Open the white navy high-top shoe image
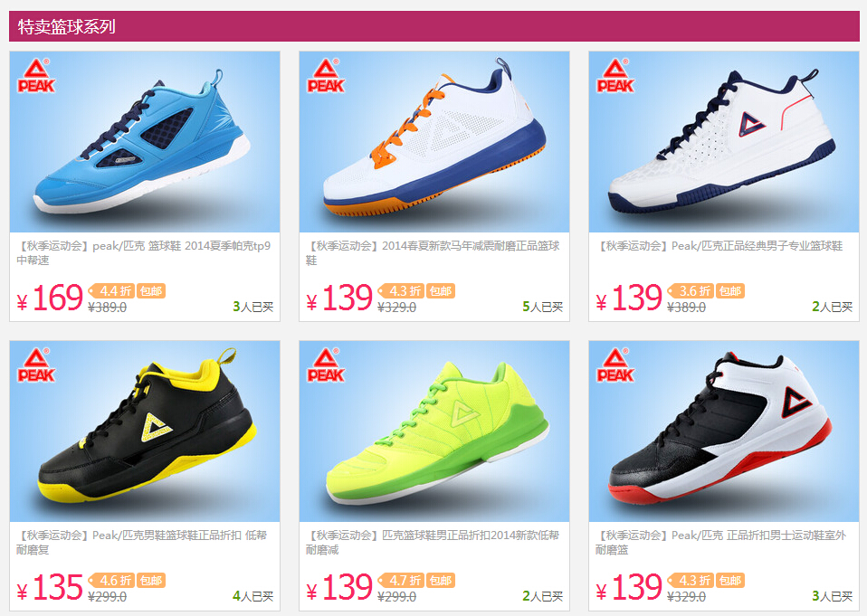 [724, 141]
